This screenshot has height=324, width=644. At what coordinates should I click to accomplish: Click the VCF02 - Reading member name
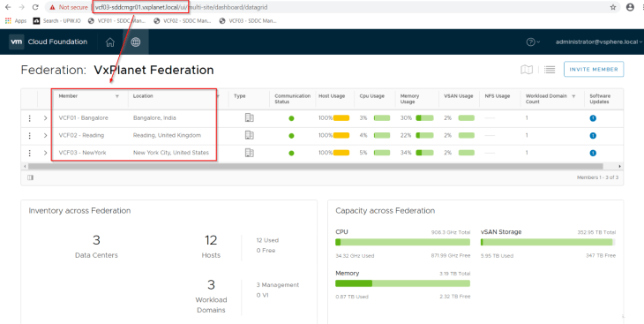pos(81,135)
